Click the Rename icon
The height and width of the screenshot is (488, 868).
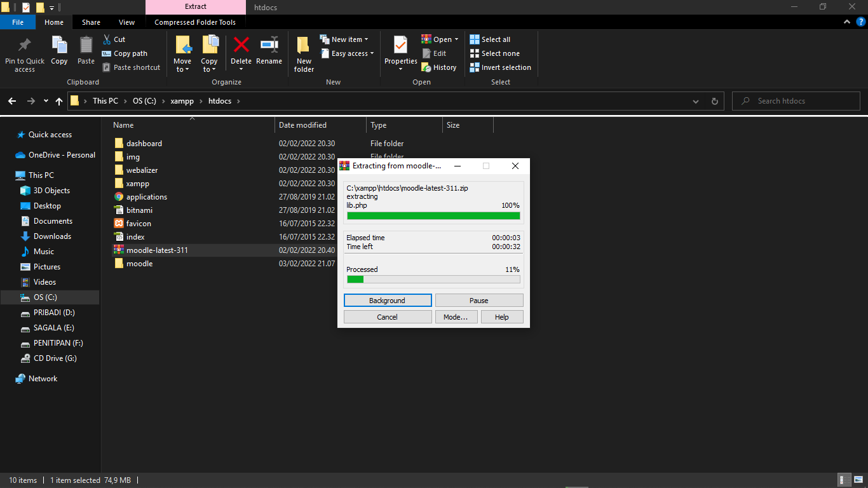[269, 44]
